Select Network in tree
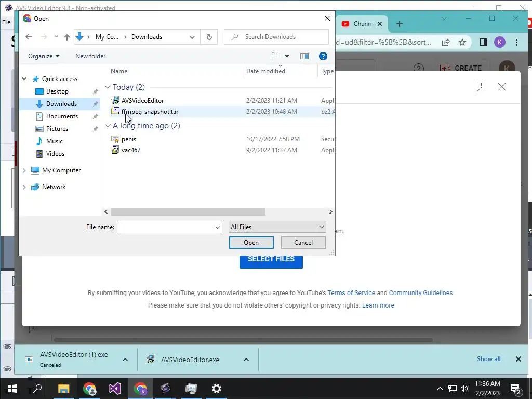 pos(54,187)
